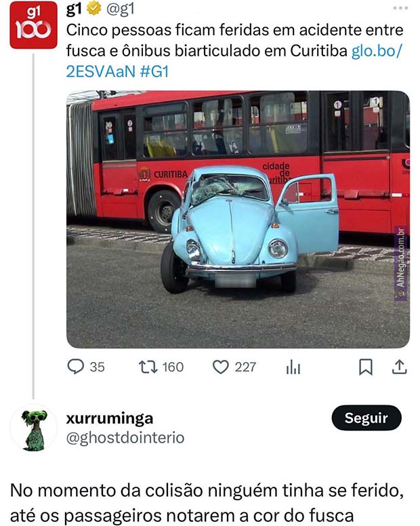The image size is (420, 526).
Task: Click the @ghostdointerio handle
Action: tap(125, 438)
